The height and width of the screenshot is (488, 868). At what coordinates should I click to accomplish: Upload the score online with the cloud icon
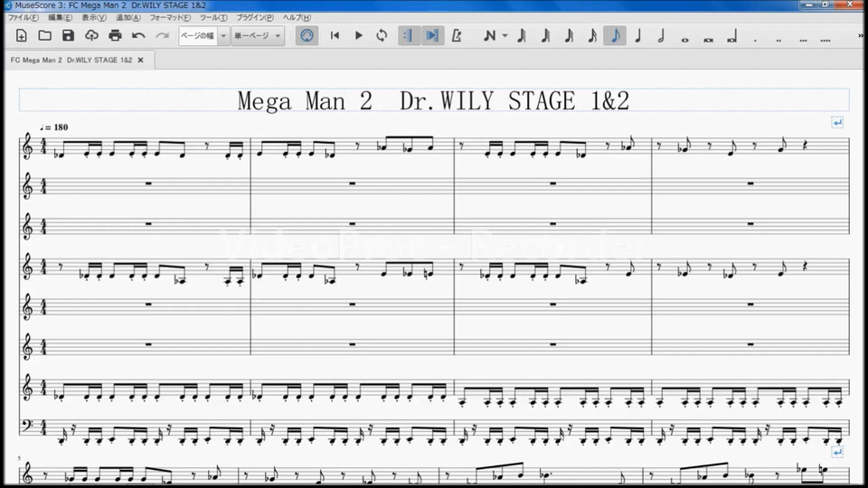click(91, 36)
